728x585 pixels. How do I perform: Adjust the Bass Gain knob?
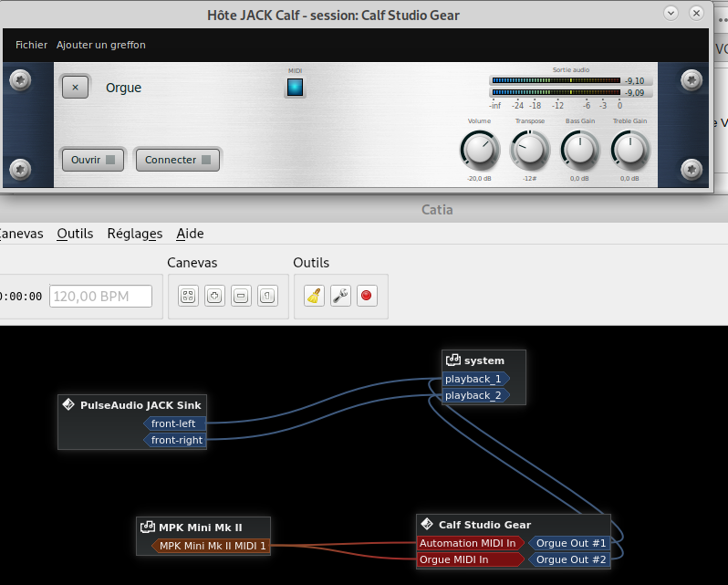(x=580, y=151)
